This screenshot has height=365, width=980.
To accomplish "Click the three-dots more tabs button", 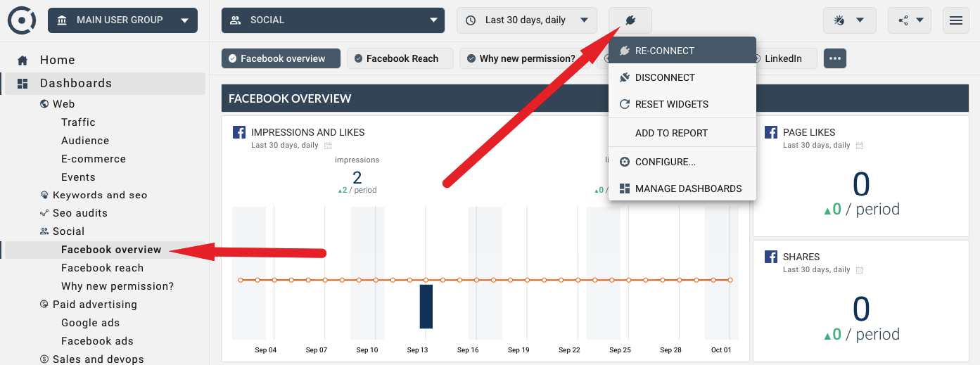I will [835, 58].
